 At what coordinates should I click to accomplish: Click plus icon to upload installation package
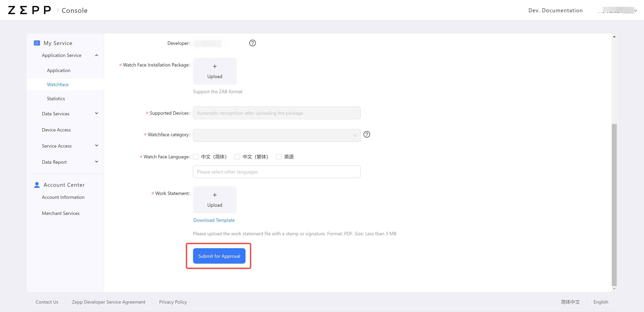[214, 66]
